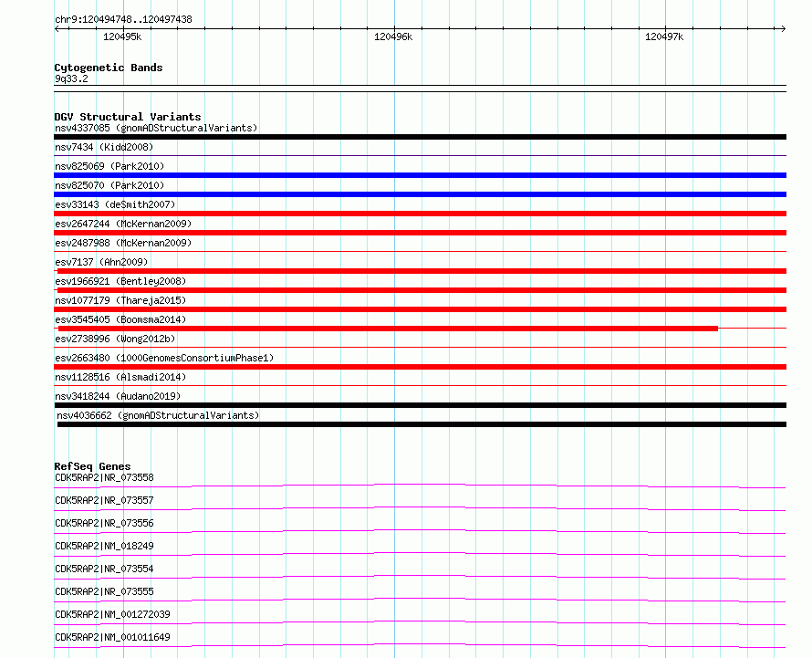Open esv2663480 (1000GenomesConsortiumPhase1) label

click(164, 358)
